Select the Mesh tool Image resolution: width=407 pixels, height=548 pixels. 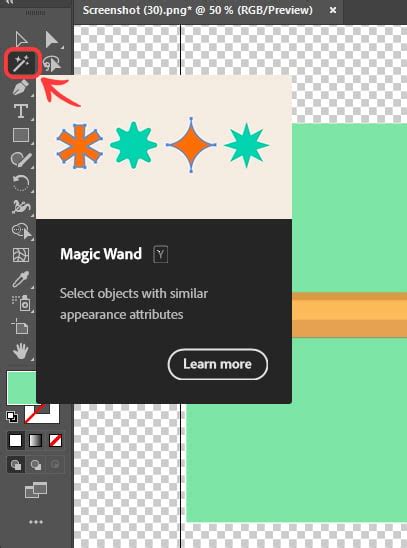[21, 255]
